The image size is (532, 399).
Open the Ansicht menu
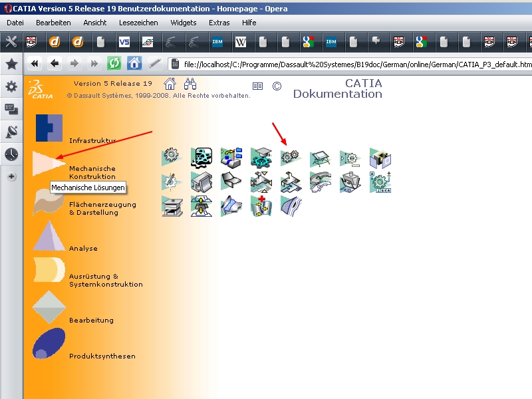(95, 23)
